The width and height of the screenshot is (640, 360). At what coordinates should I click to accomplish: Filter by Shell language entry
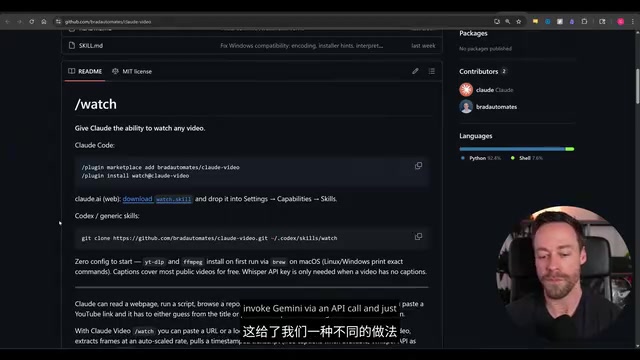point(527,158)
